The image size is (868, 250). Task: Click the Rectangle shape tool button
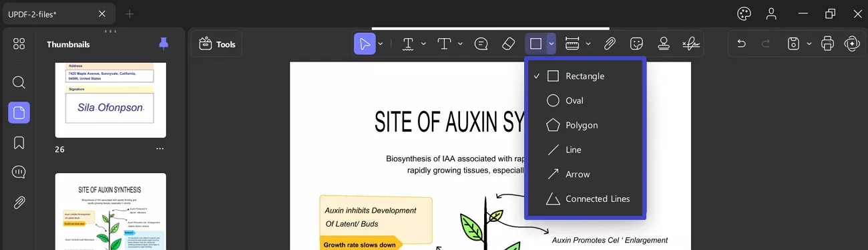535,43
